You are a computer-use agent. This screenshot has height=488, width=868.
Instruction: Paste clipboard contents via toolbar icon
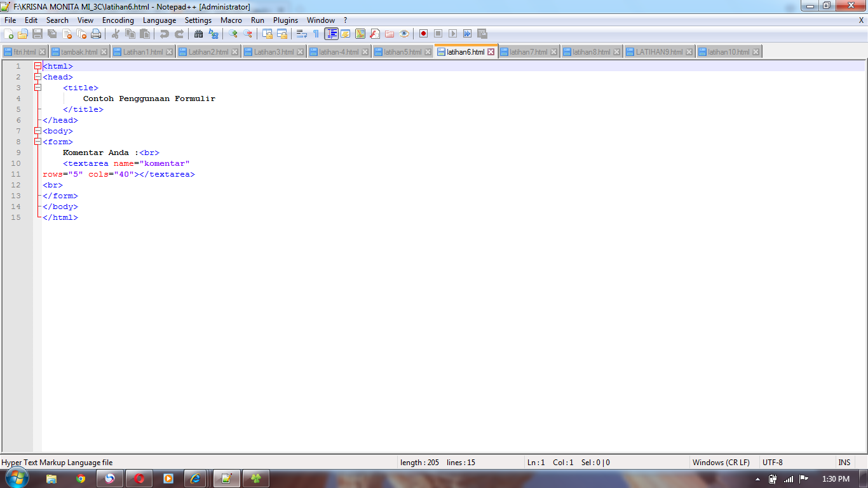145,34
